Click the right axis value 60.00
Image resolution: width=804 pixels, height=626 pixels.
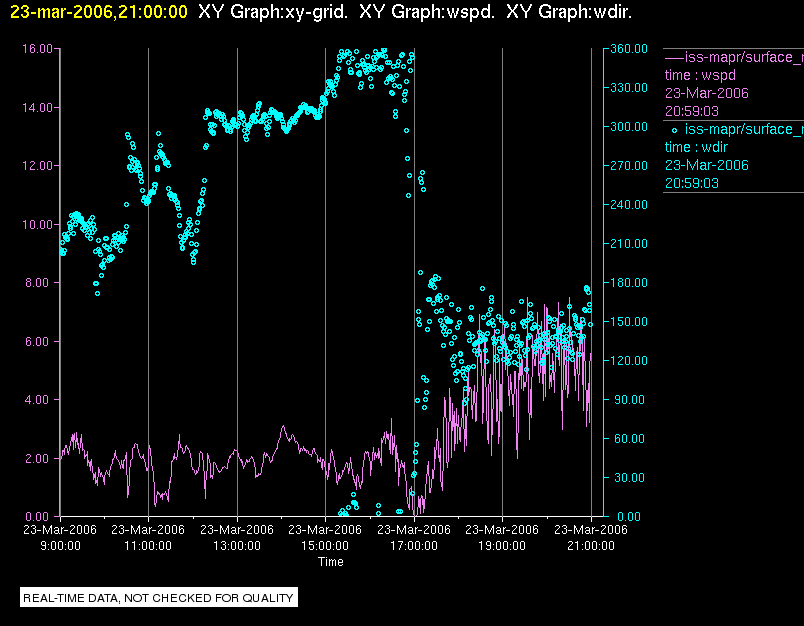click(x=629, y=438)
